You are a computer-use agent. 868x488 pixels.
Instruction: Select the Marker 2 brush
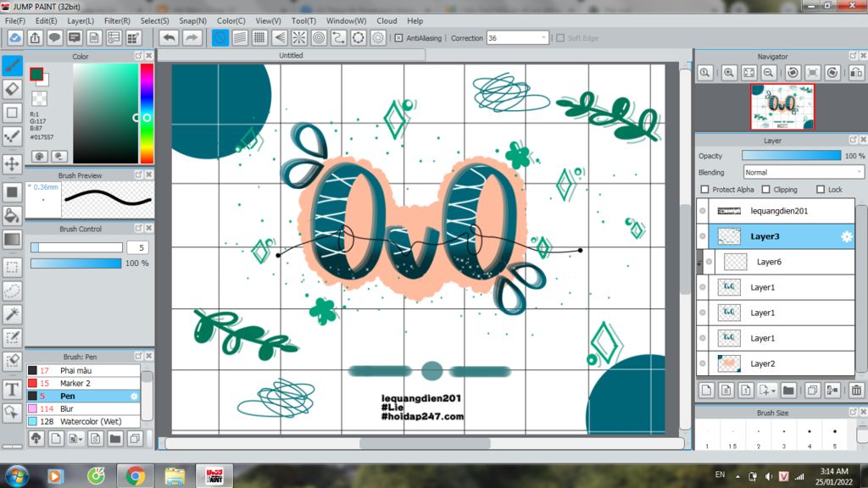[83, 383]
